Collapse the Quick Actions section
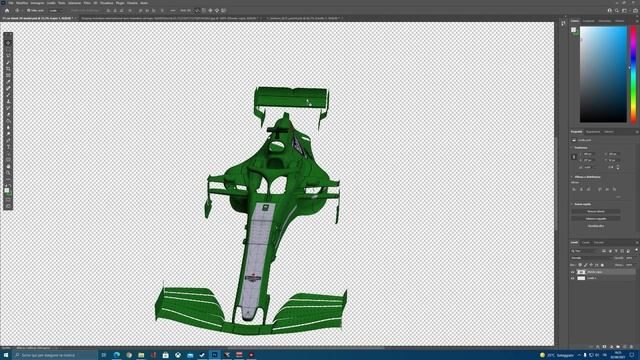This screenshot has width=640, height=360. pos(572,204)
